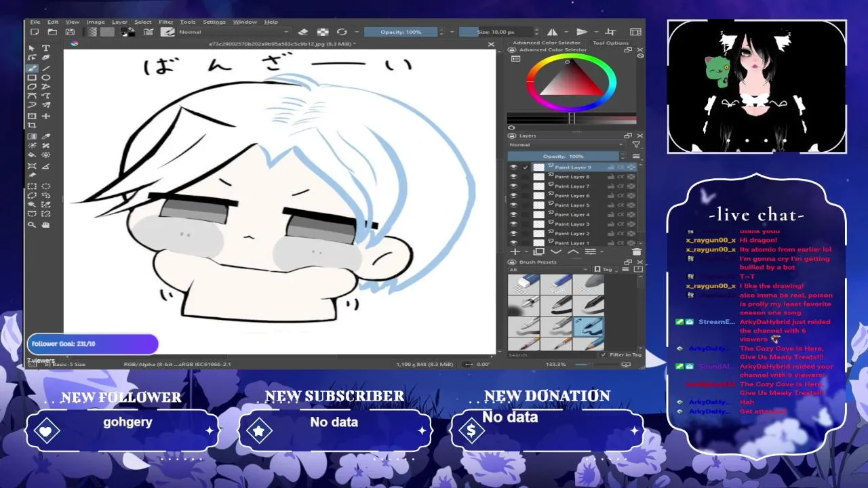Reload original brush preset
The width and height of the screenshot is (868, 488).
pos(342,32)
